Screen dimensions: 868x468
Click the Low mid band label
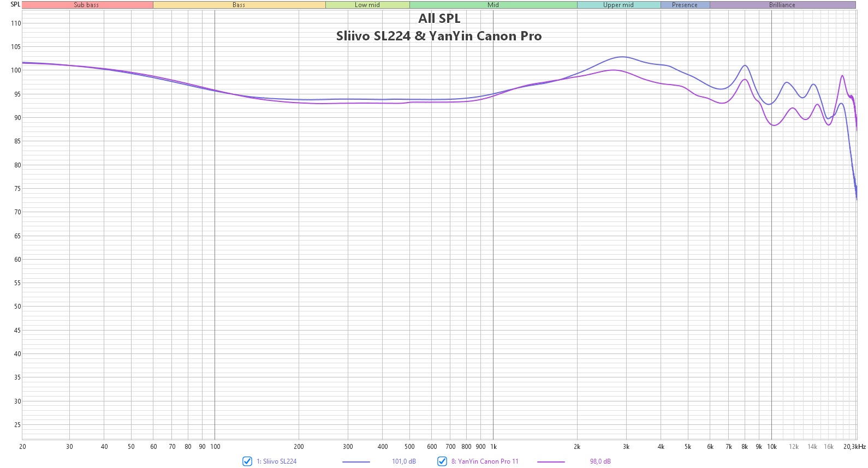click(x=367, y=5)
